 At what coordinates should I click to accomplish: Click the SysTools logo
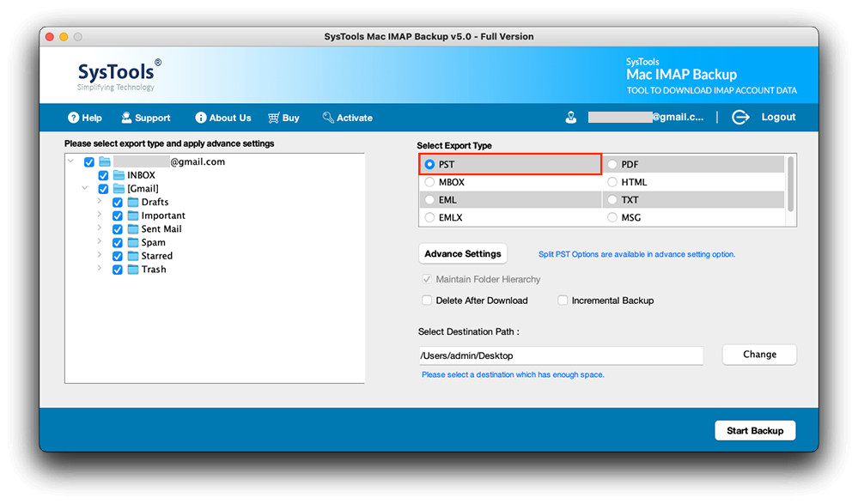(119, 75)
